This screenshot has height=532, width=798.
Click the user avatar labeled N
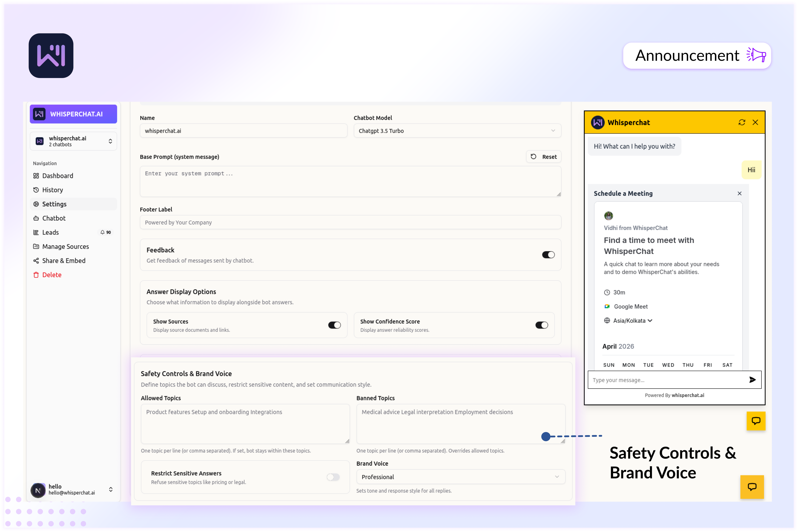38,490
